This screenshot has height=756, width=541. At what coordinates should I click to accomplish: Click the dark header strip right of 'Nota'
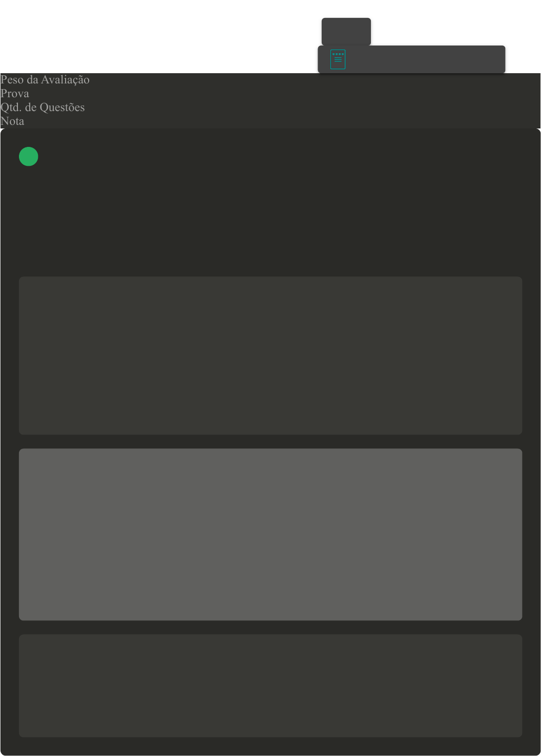point(282,121)
